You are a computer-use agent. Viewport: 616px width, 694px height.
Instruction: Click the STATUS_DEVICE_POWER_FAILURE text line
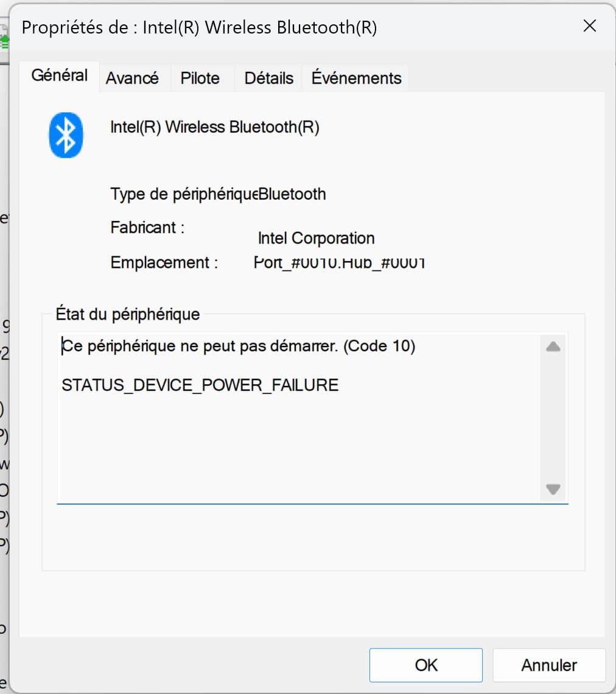[x=200, y=385]
